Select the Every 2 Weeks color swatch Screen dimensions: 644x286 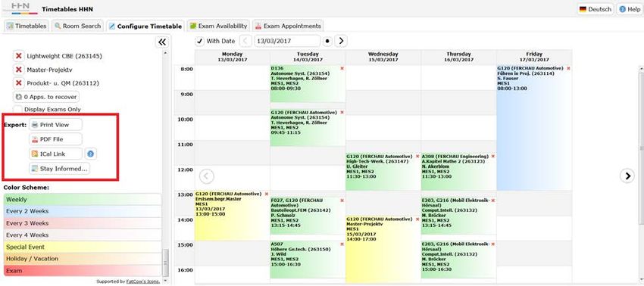(82, 211)
